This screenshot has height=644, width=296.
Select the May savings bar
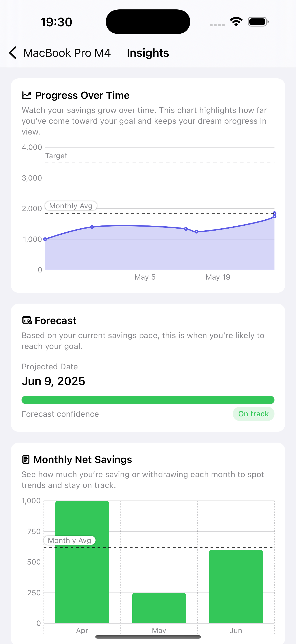click(159, 608)
